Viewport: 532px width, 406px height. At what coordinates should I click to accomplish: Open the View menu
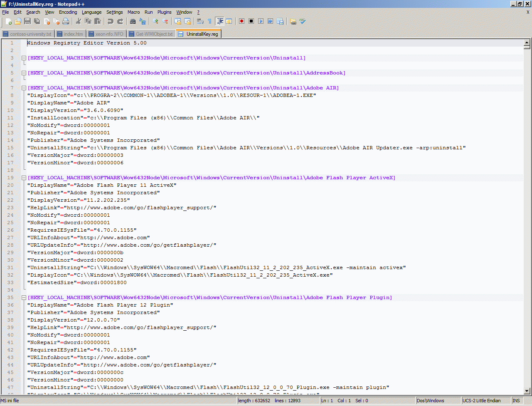point(49,12)
